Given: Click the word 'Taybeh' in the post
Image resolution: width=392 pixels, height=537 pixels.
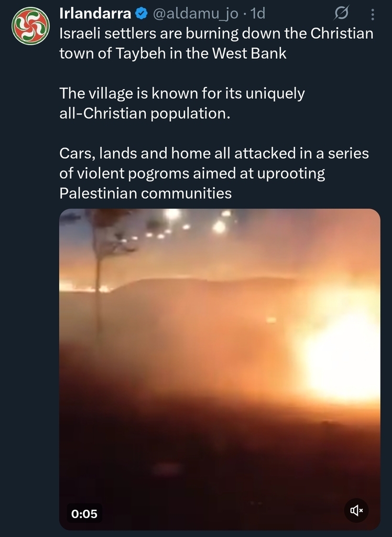Looking at the screenshot, I should 140,53.
